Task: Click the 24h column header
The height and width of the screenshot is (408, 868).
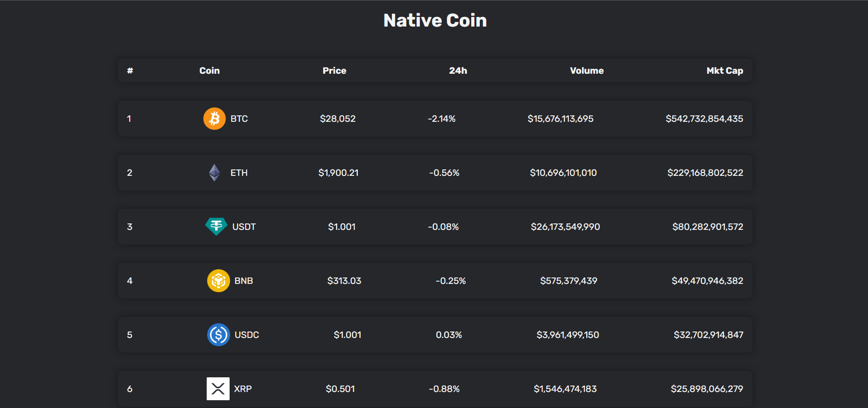Action: point(458,70)
